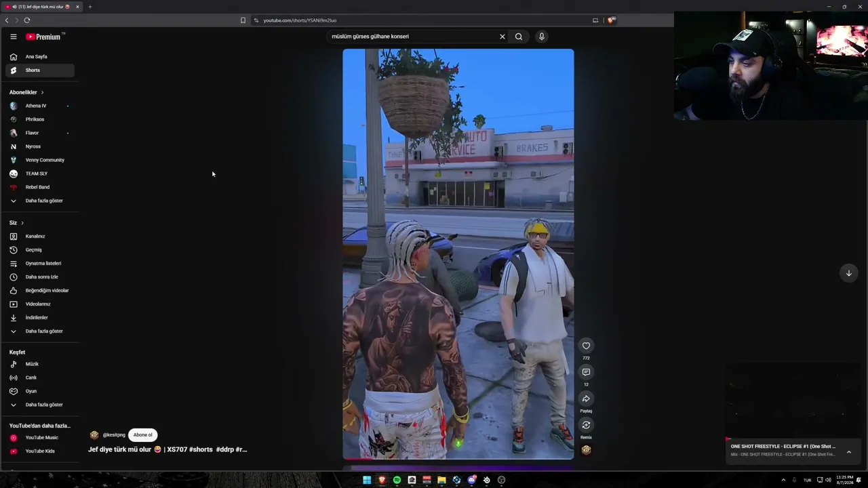This screenshot has width=868, height=488.
Task: Go to the YouTube Premium home logo
Action: coord(44,37)
